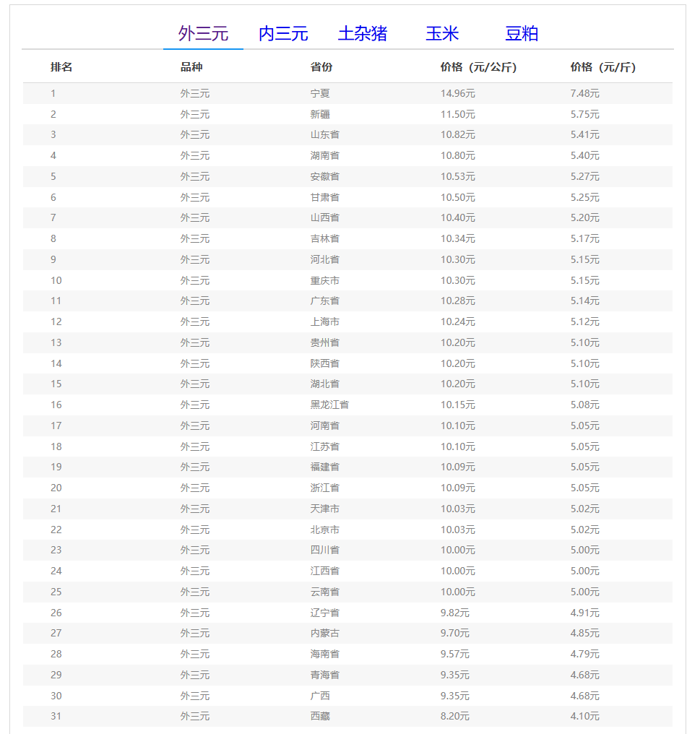Select the 重庆市 province cell
Screen dimensions: 700x734
point(324,280)
